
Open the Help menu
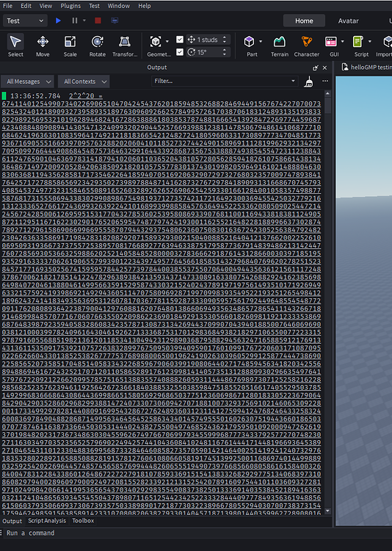145,6
